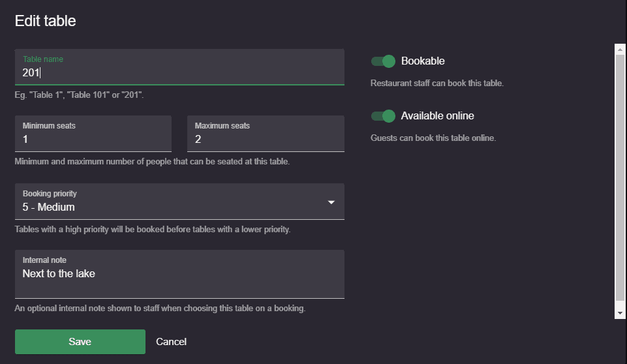
Task: Click the table name example hint text
Action: 79,95
